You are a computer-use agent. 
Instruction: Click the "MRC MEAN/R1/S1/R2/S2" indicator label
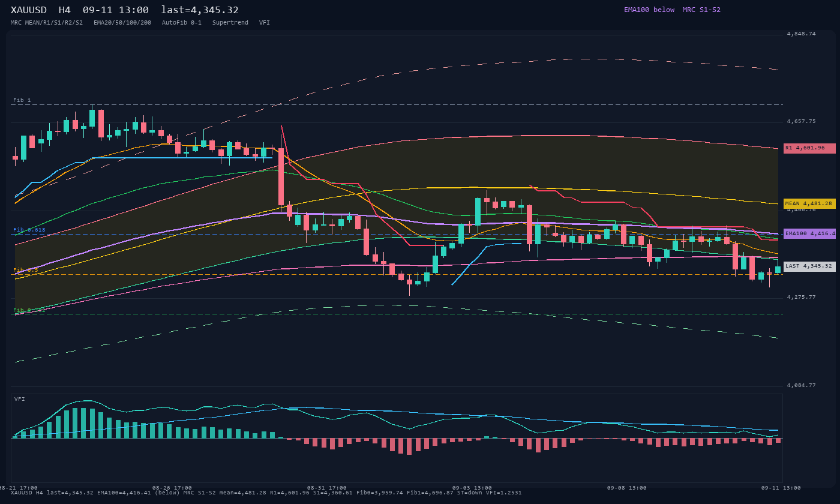[x=47, y=23]
